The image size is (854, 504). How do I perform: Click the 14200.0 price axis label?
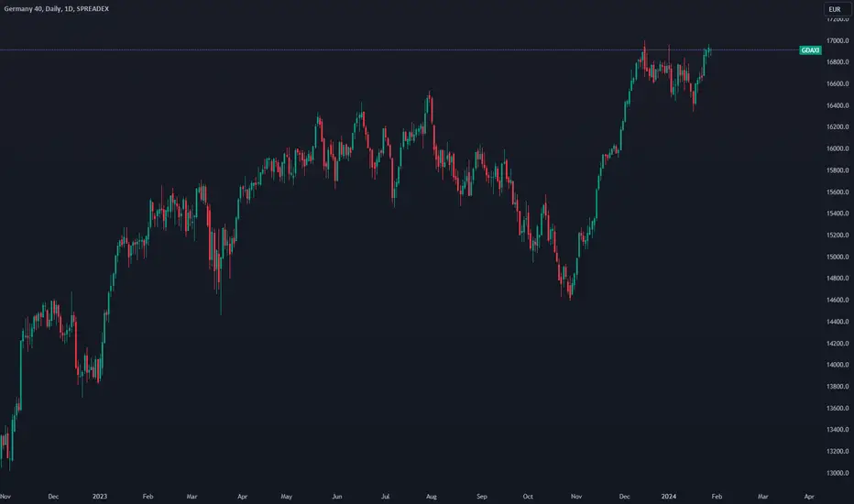pos(838,344)
